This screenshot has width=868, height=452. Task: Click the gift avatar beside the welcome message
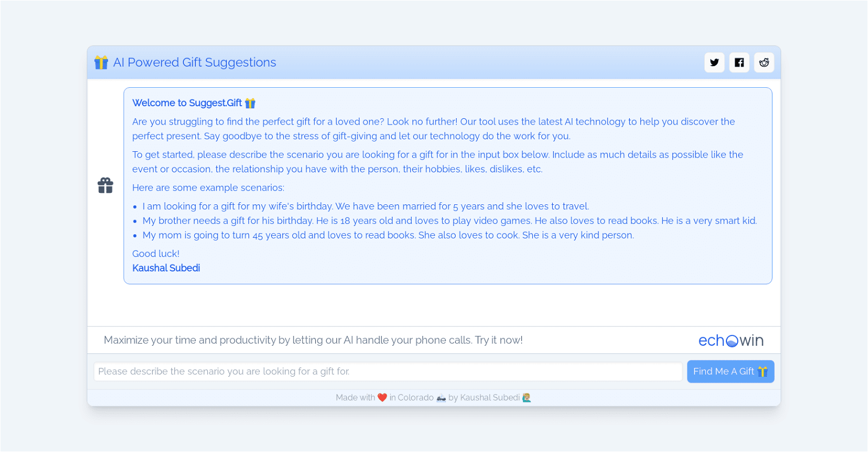click(105, 185)
